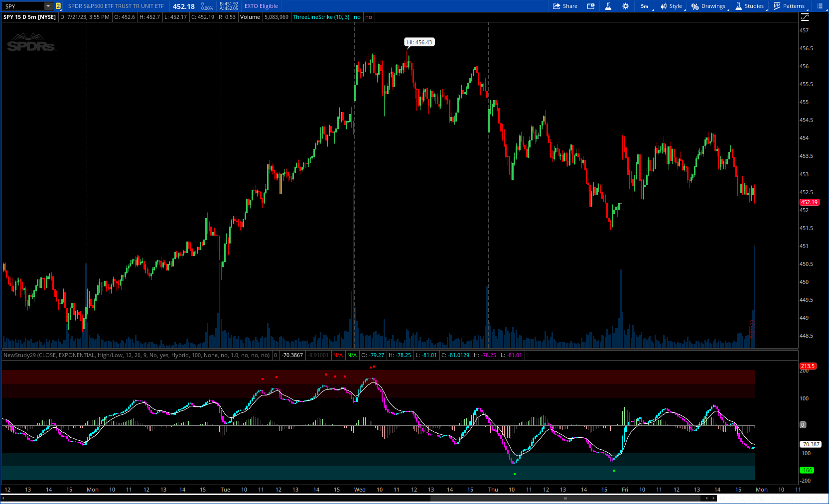The width and height of the screenshot is (829, 504).
Task: Open the chart alert book icon
Action: (x=591, y=6)
